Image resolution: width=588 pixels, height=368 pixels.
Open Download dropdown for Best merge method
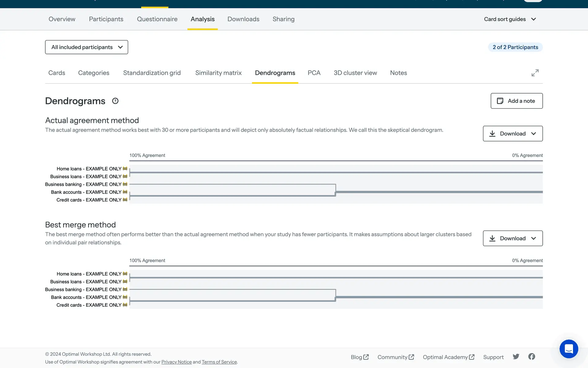coord(513,238)
